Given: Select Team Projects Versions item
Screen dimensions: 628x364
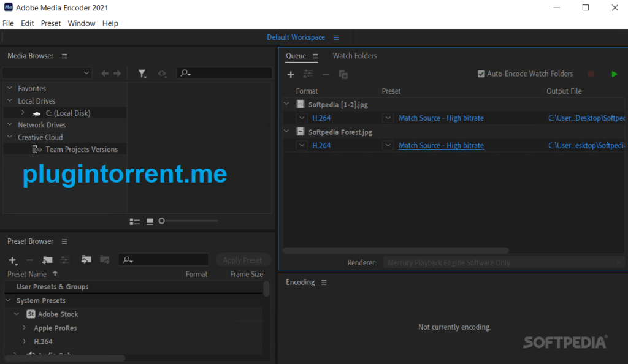Looking at the screenshot, I should coord(82,149).
